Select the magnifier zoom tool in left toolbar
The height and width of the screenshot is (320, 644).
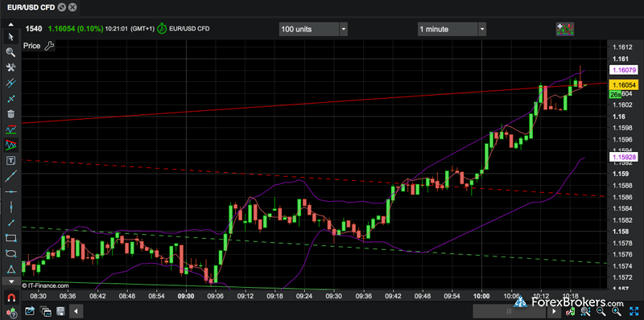click(x=10, y=52)
